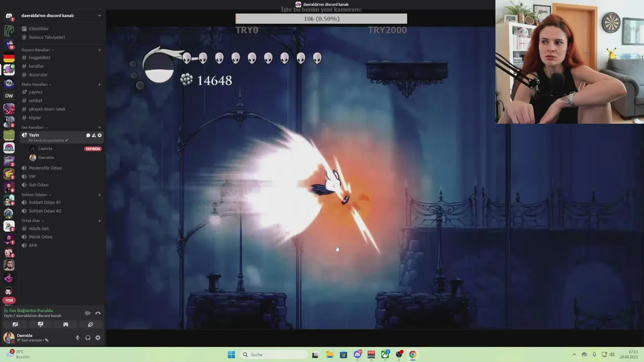Open File Explorer from taskbar
This screenshot has width=644, height=362.
[330, 354]
